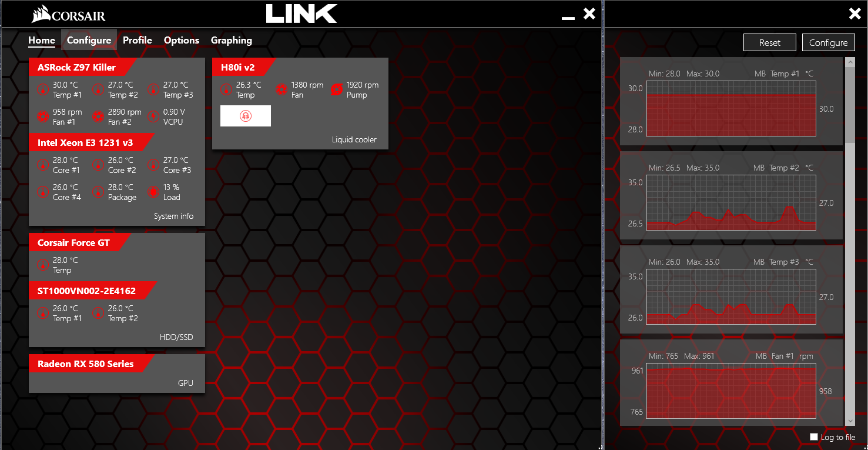Click the 0.90 V VCPU reading
The image size is (868, 450).
(174, 112)
